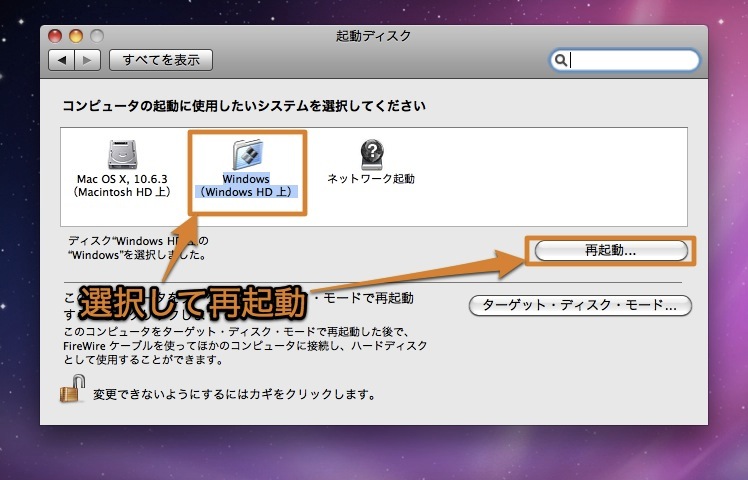Click the heading コンピュータの起動に使用したいシステムを選択してください
The height and width of the screenshot is (480, 748).
click(x=244, y=105)
